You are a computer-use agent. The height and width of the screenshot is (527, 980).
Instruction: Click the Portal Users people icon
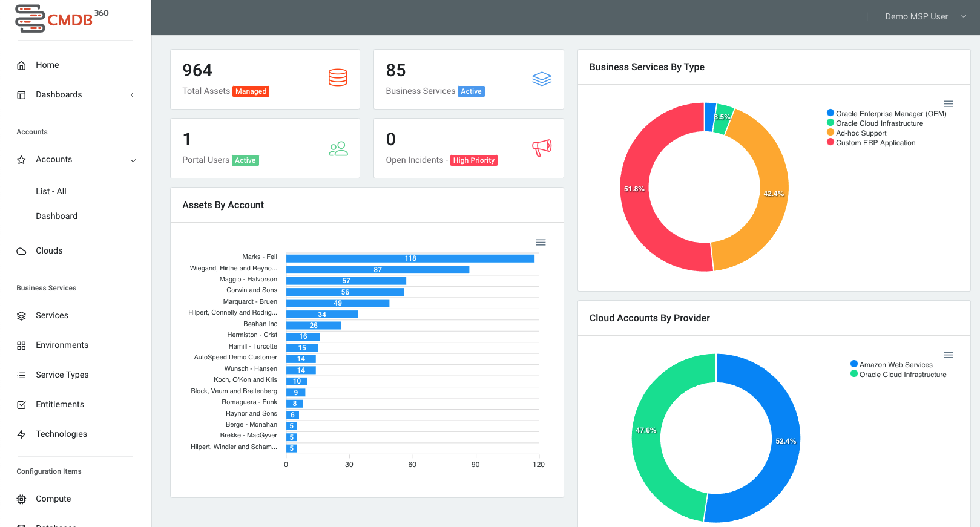pos(338,148)
